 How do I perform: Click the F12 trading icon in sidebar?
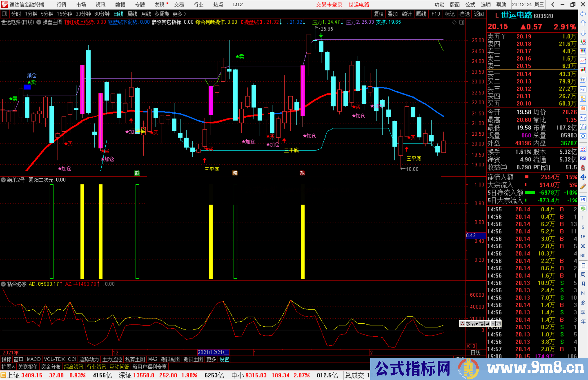[x=583, y=118]
